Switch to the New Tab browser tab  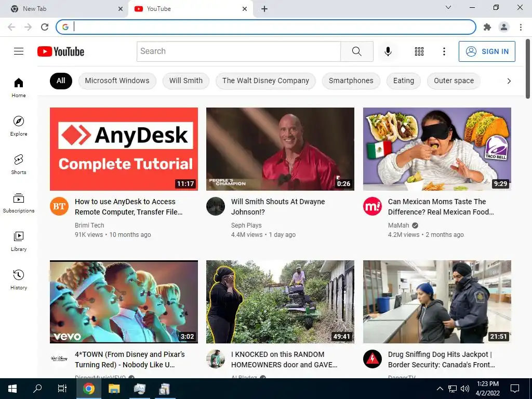64,9
